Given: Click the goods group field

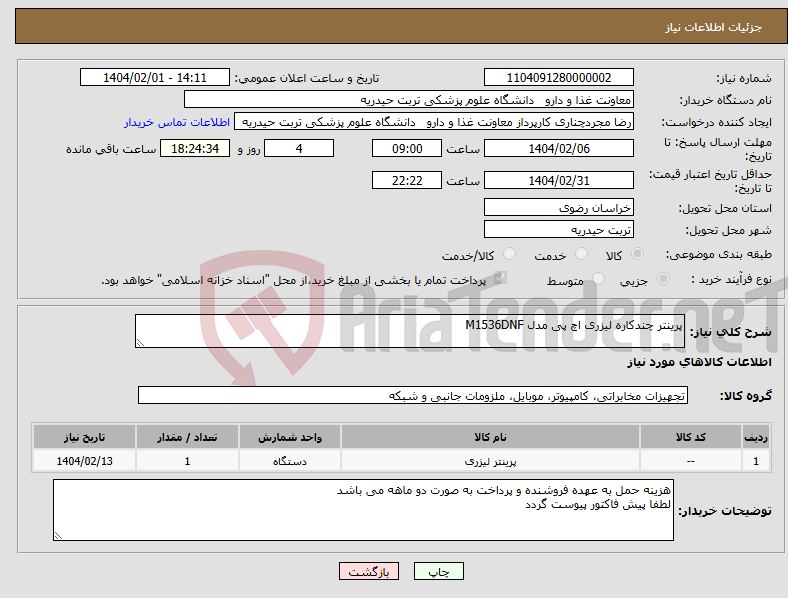Looking at the screenshot, I should (x=413, y=395).
